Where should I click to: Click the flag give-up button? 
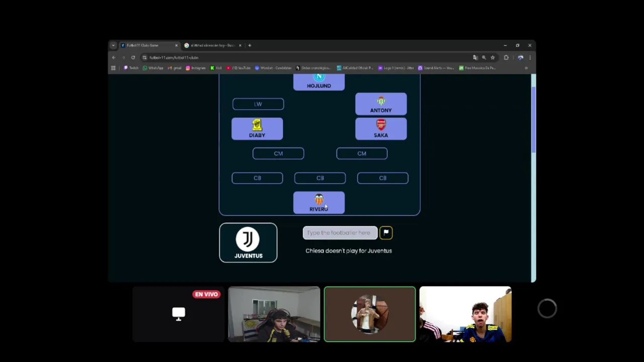pos(386,233)
